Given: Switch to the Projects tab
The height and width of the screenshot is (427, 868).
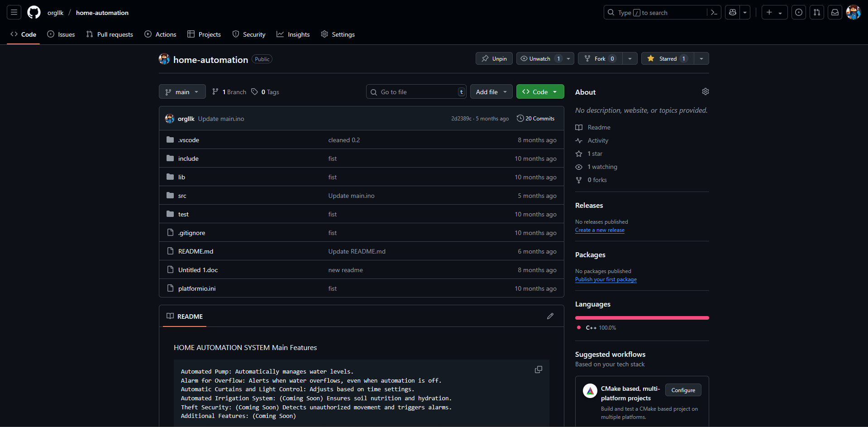Looking at the screenshot, I should coord(204,34).
